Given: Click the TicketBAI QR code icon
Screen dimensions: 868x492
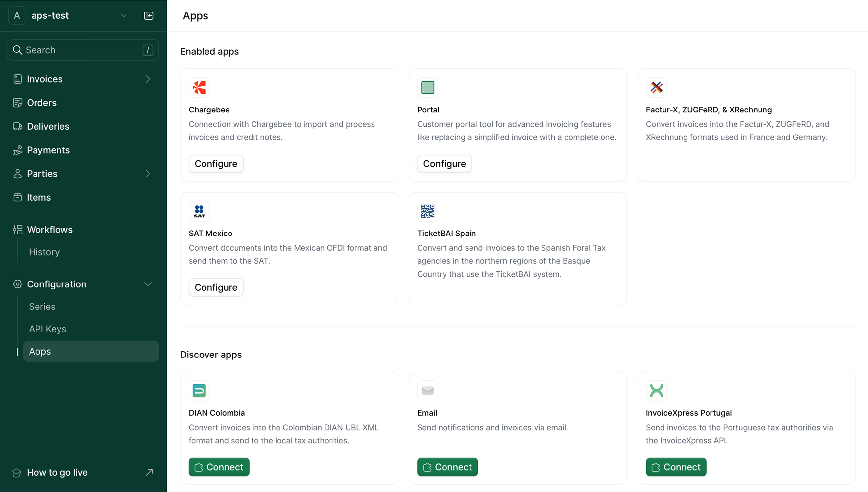Looking at the screenshot, I should 427,211.
